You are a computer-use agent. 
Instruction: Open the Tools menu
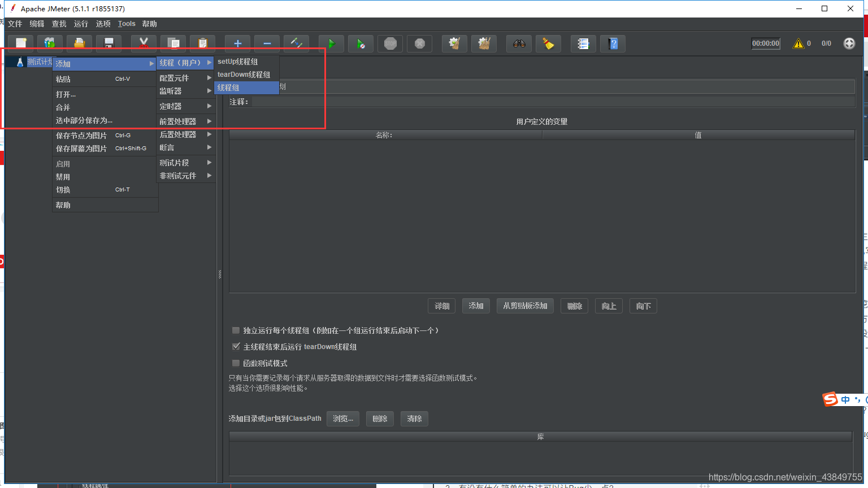pyautogui.click(x=127, y=24)
